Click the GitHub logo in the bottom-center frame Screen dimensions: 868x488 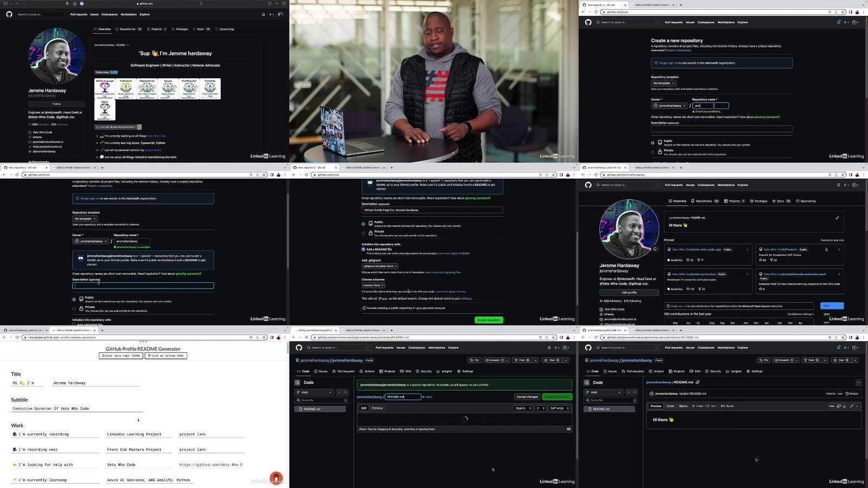pos(299,347)
